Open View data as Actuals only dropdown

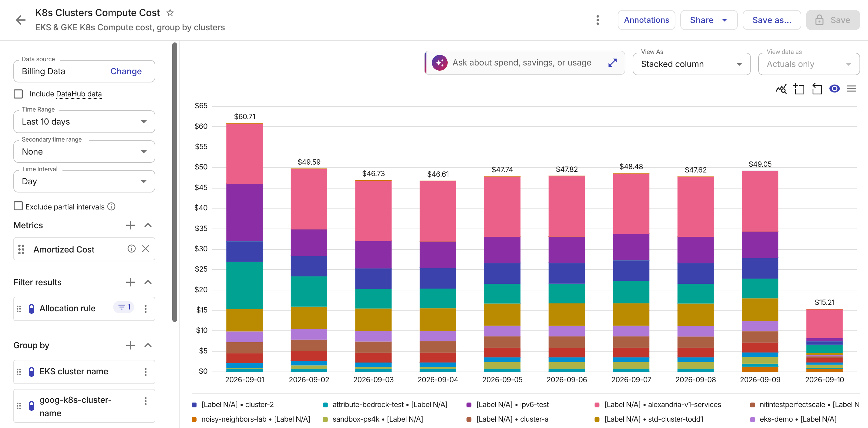pyautogui.click(x=809, y=64)
